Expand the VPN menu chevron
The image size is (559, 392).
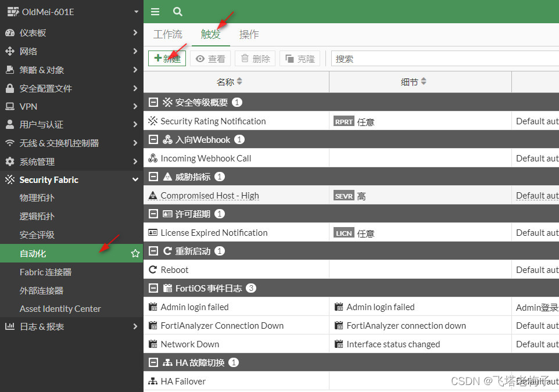tap(135, 106)
